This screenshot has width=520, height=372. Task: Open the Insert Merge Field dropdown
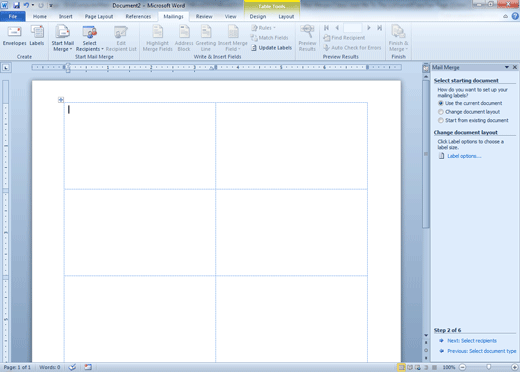click(x=233, y=39)
